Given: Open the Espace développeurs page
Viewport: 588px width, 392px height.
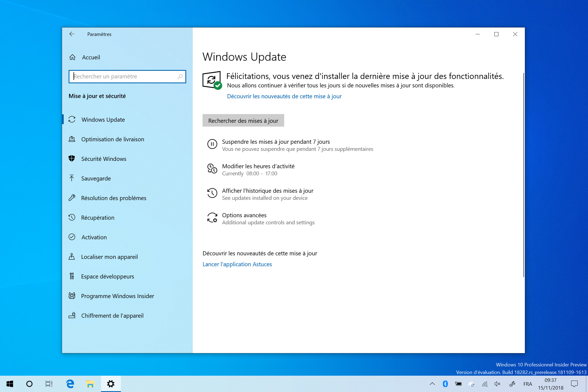Looking at the screenshot, I should point(107,276).
